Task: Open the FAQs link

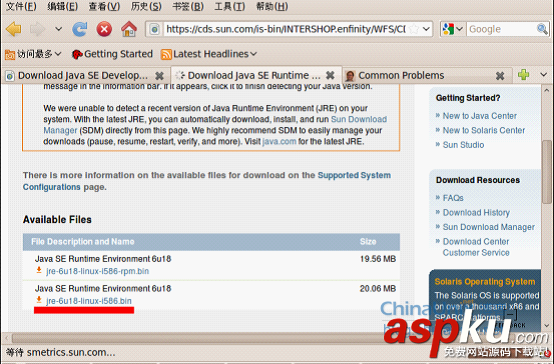Action: (453, 198)
